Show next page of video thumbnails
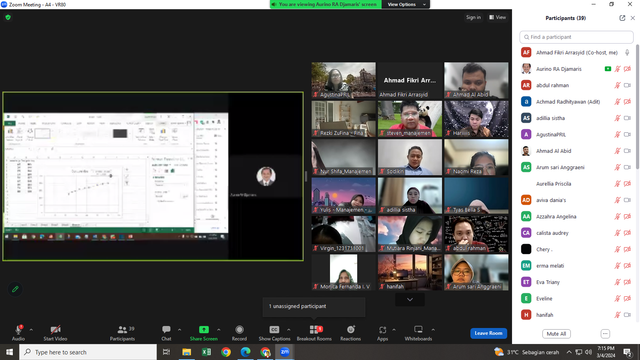Screen dimensions: 640x360 click(x=410, y=300)
